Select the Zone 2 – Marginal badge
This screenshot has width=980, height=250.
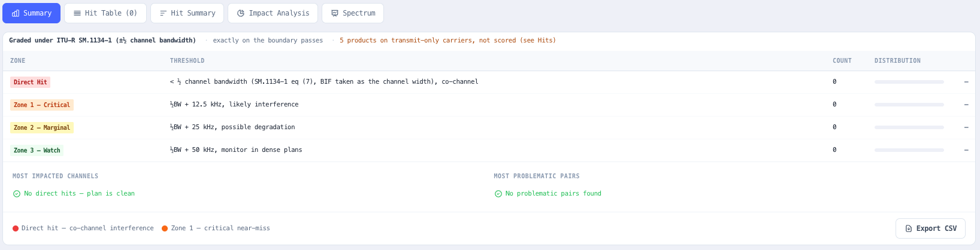42,127
